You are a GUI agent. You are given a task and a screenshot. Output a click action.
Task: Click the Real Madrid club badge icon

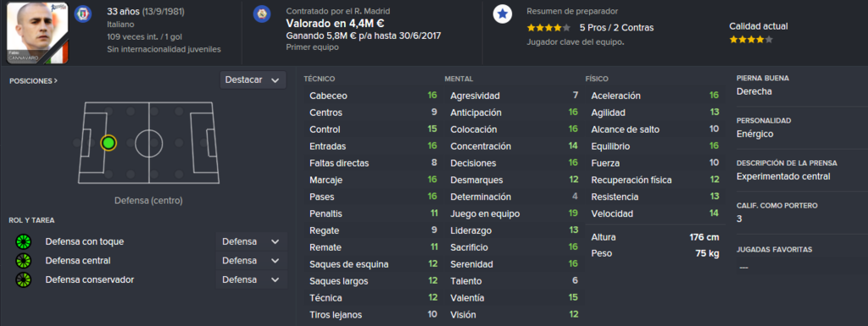point(262,14)
